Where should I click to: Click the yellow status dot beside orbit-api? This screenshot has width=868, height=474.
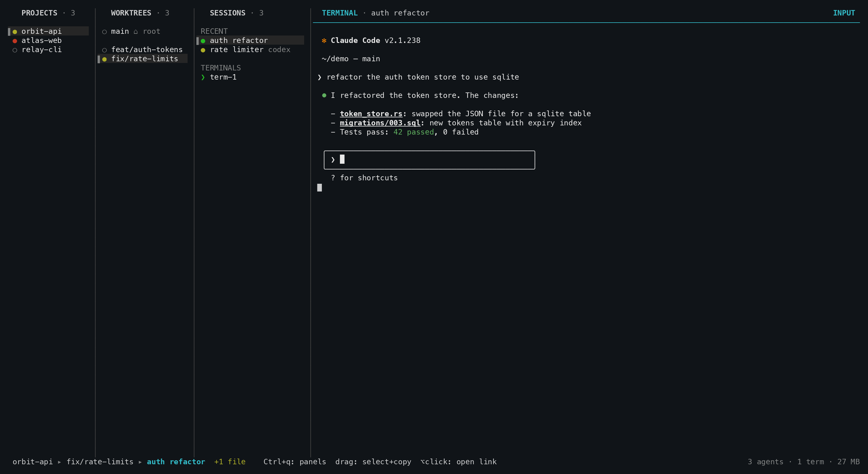(15, 32)
